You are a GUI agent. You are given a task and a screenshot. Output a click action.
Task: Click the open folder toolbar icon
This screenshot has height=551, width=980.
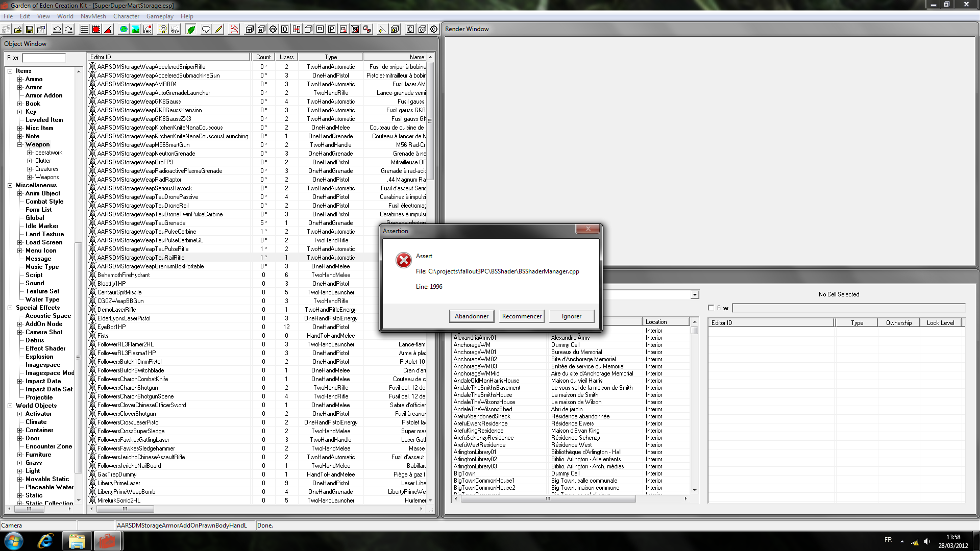click(18, 30)
